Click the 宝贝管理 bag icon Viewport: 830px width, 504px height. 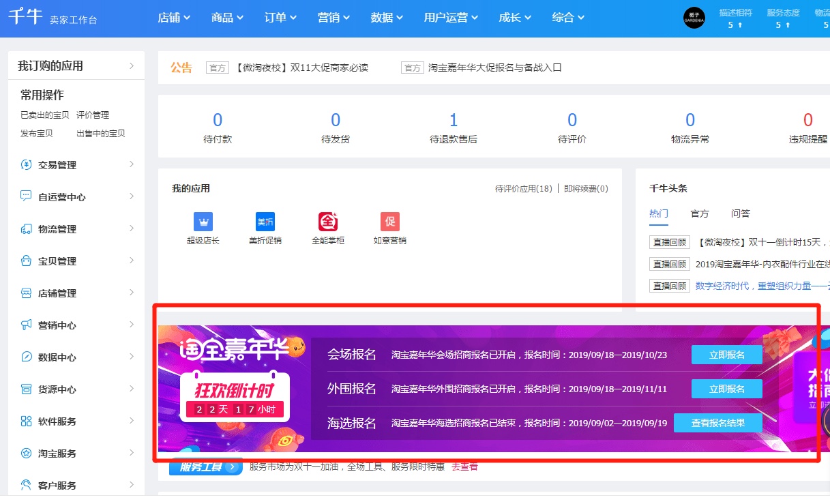click(27, 261)
